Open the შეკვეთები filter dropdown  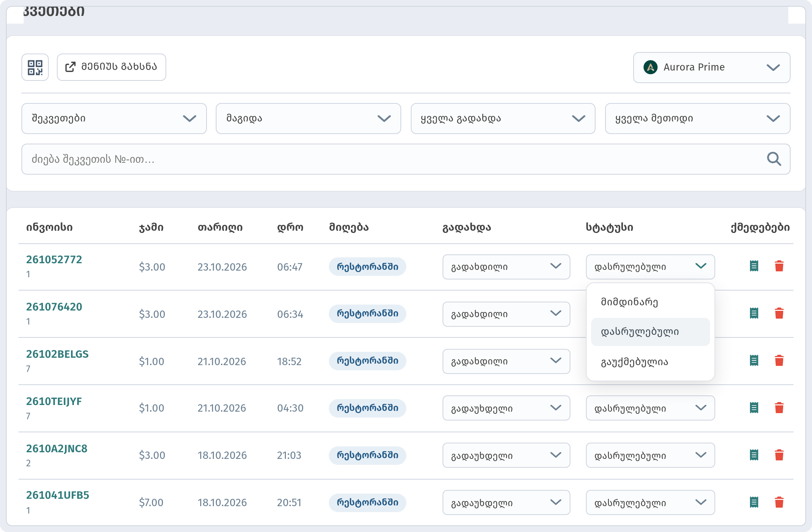point(114,119)
